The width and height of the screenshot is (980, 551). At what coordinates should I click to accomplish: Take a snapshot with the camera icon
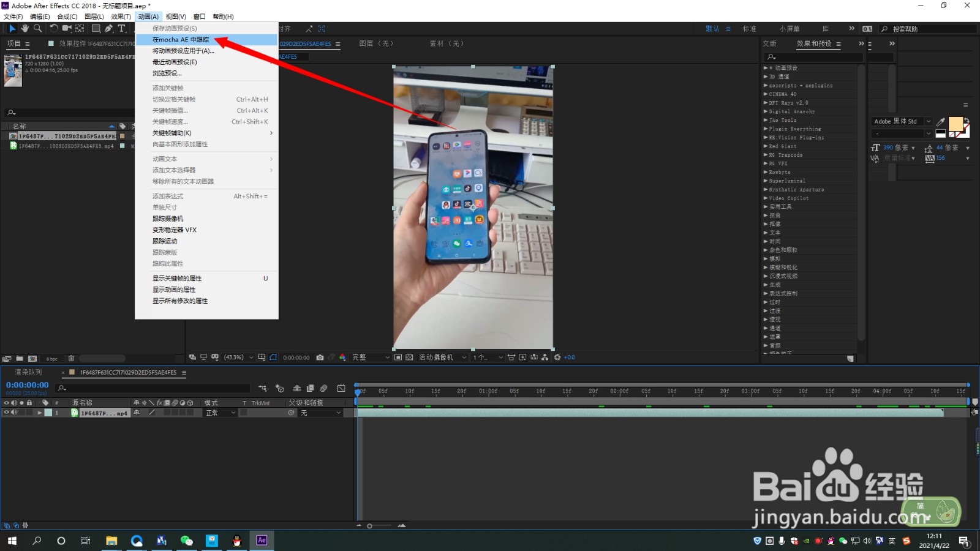click(x=320, y=358)
